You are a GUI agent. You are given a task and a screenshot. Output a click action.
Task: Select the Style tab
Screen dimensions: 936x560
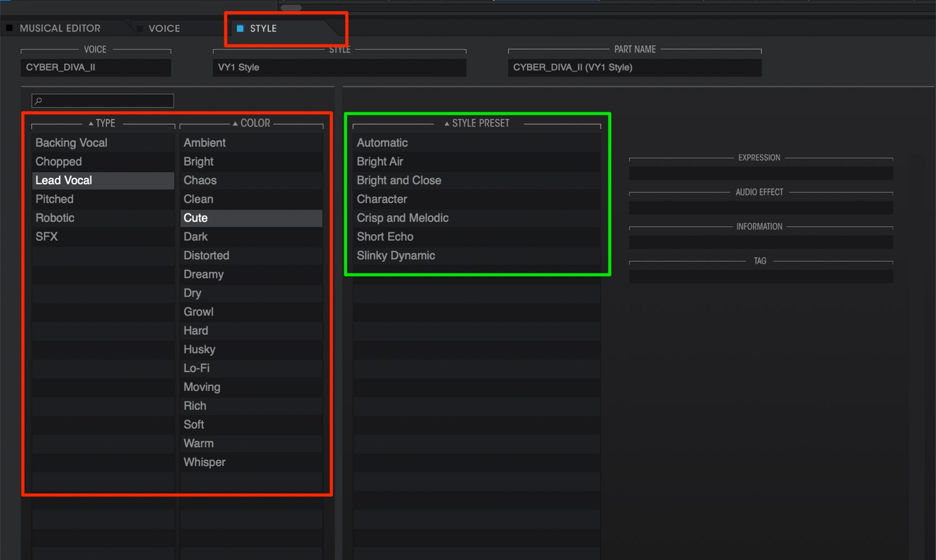tap(263, 28)
